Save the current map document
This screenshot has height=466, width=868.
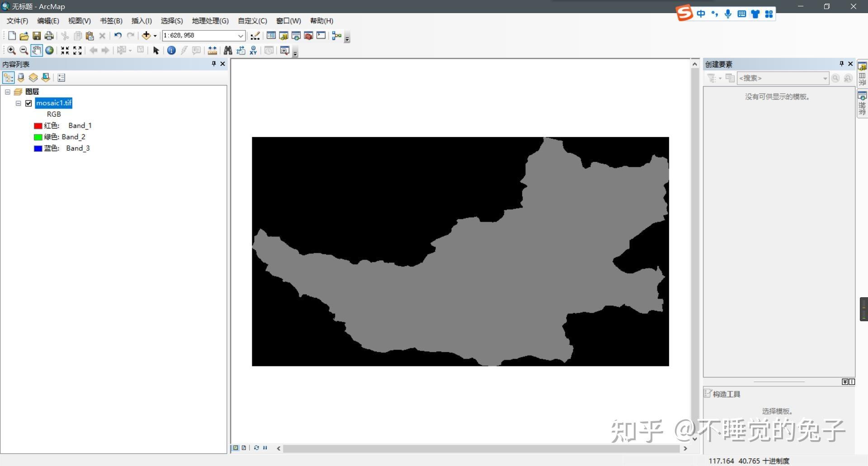click(37, 36)
